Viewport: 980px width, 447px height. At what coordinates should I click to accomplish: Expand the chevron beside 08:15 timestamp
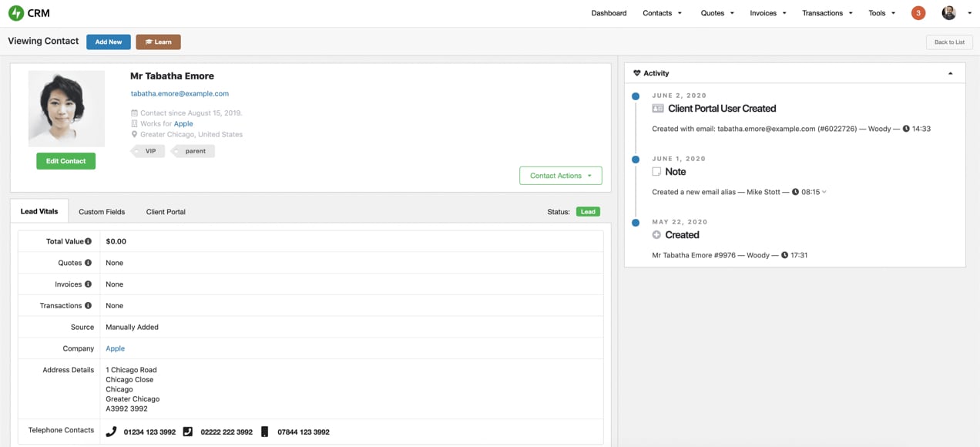pos(824,192)
